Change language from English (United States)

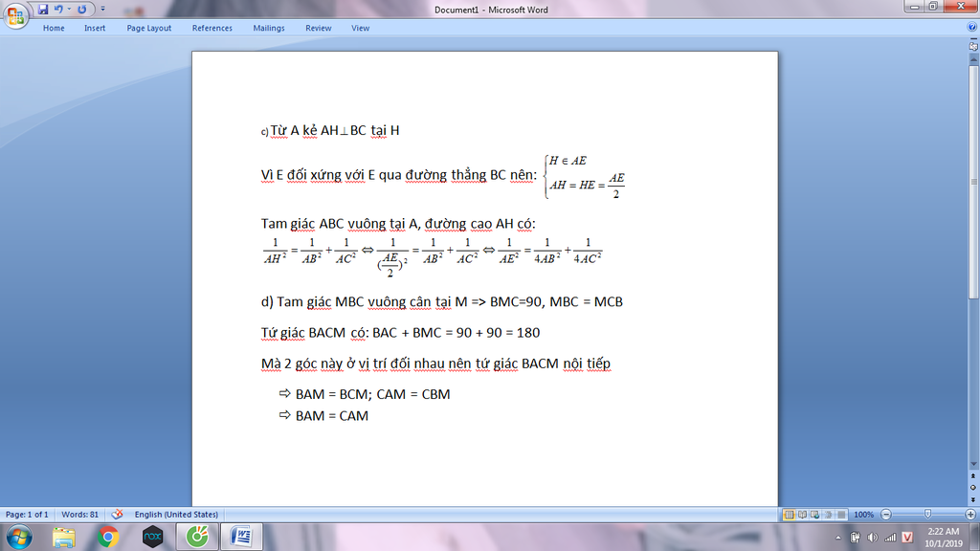point(176,515)
